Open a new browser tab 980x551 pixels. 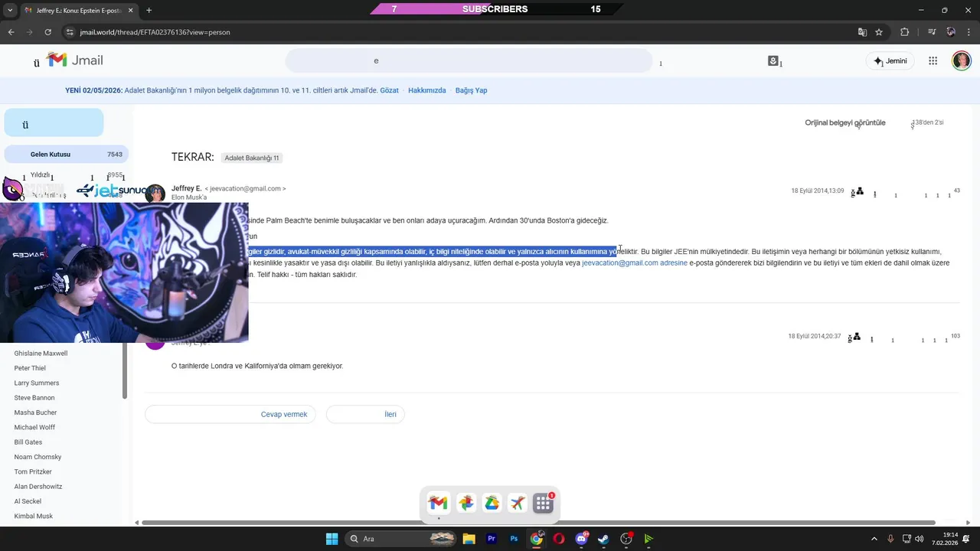click(x=149, y=10)
